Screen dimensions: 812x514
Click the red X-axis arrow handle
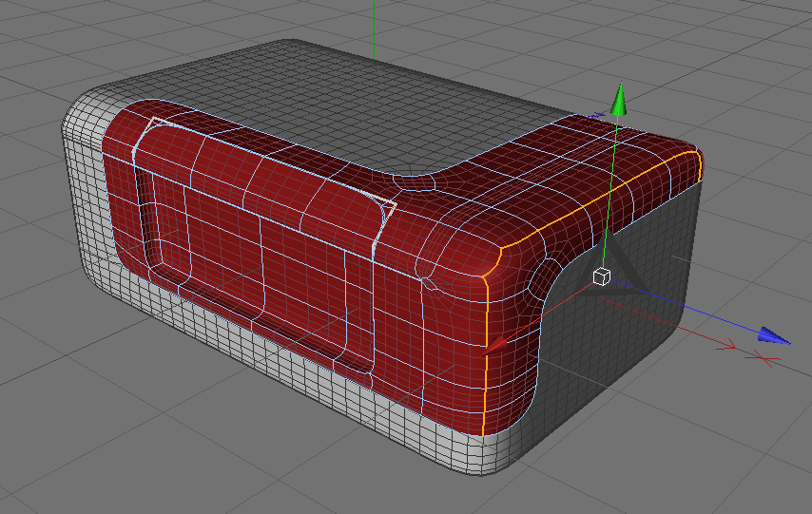493,347
